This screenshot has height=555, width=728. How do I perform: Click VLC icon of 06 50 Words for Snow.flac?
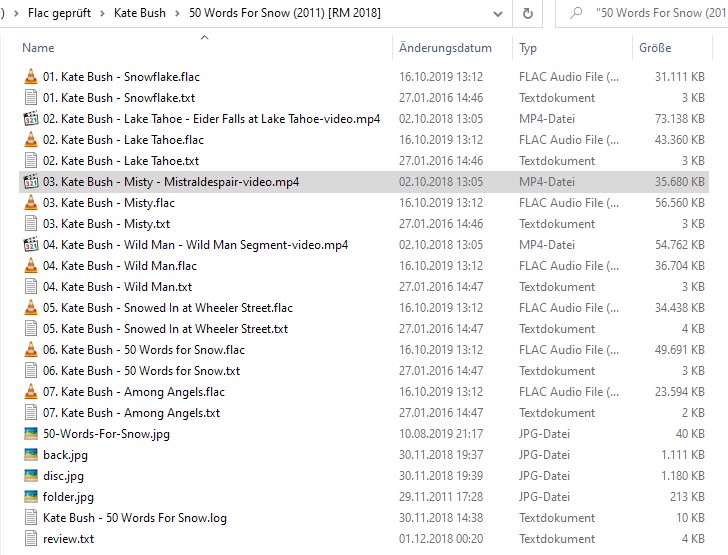coord(31,349)
